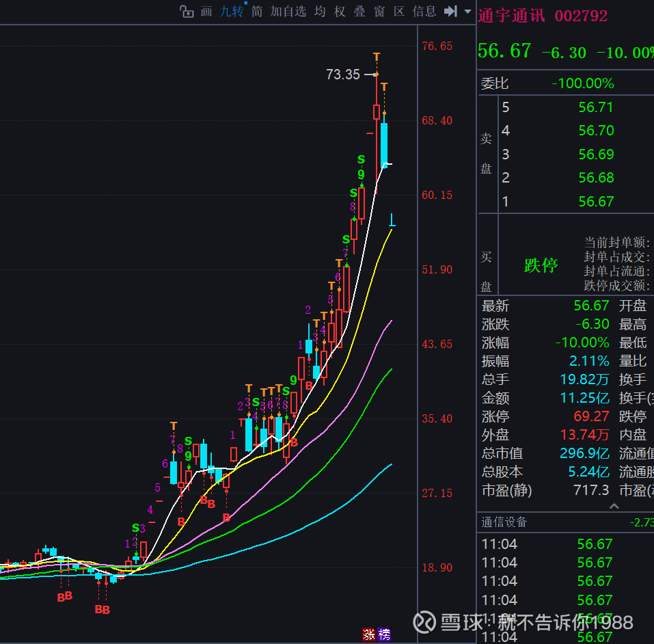Click the 叠 overlay option
The width and height of the screenshot is (654, 644).
point(359,11)
